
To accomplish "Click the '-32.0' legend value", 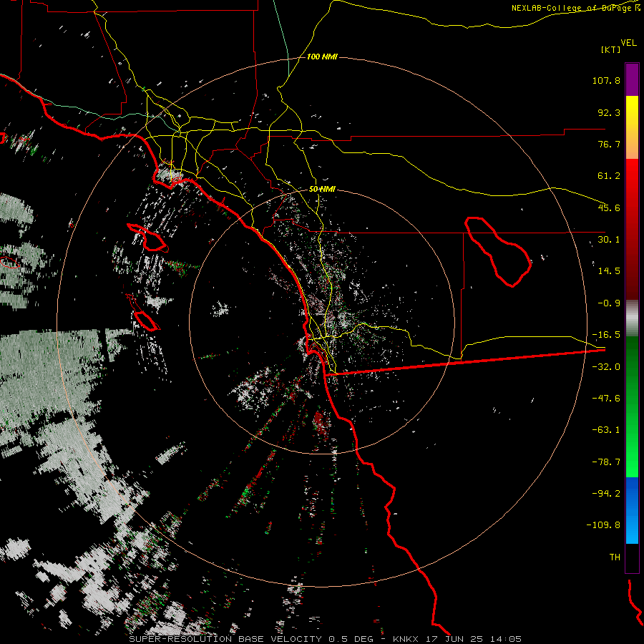I will click(x=606, y=367).
